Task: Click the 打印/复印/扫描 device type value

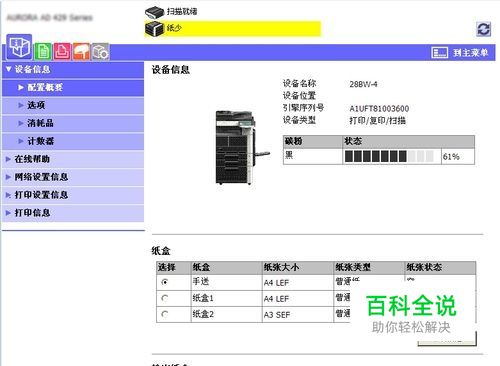Action: [378, 121]
